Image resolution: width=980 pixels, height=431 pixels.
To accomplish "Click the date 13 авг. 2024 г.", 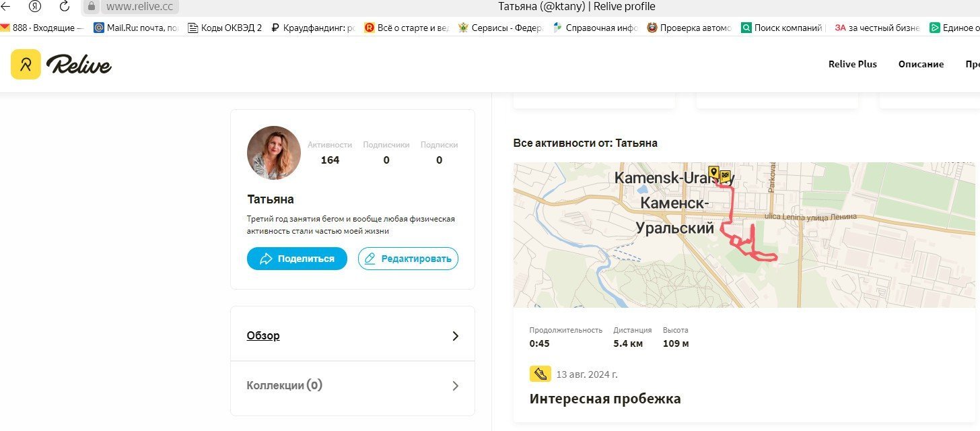I will [587, 374].
